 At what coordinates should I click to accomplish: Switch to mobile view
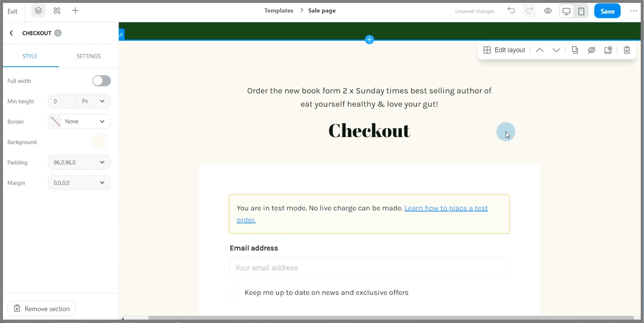click(581, 11)
